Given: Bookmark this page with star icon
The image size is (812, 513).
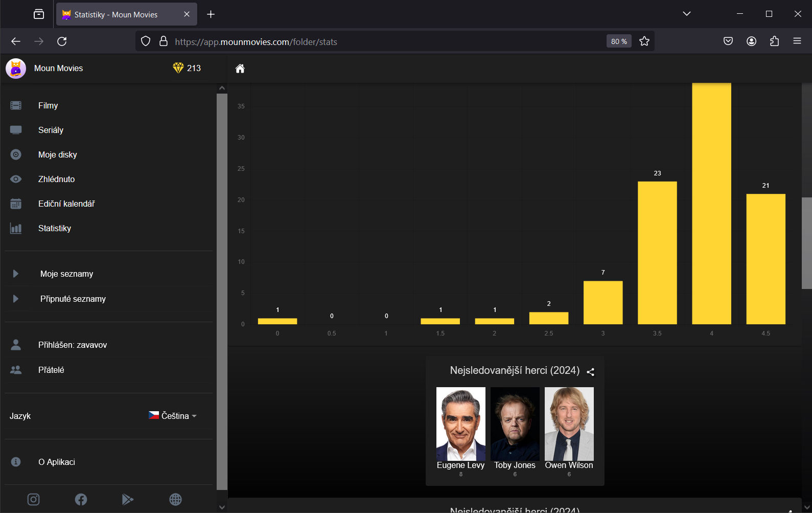Looking at the screenshot, I should pyautogui.click(x=644, y=41).
